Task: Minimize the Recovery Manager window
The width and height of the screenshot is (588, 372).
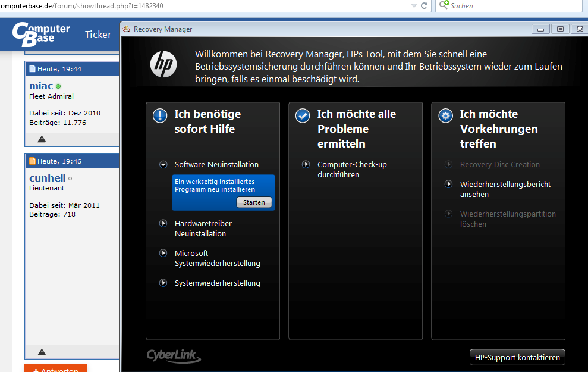Action: click(540, 29)
